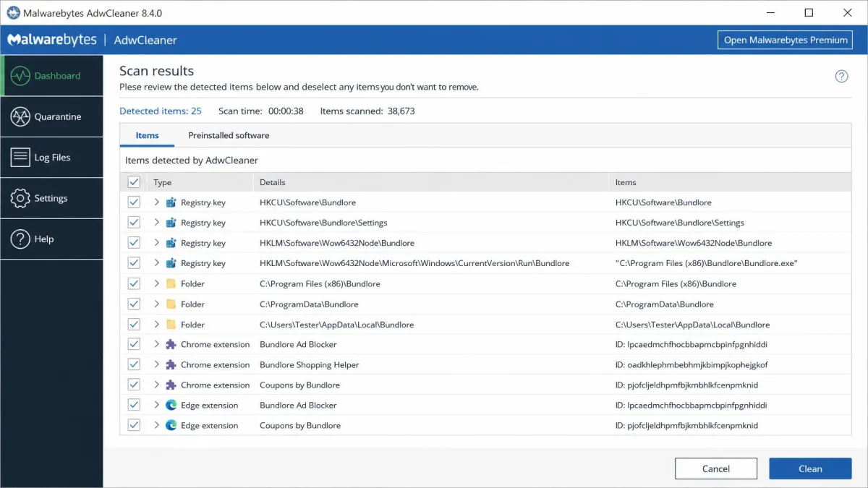This screenshot has height=488, width=868.
Task: Click registry icon for HKCU\Software\Bundlore row
Action: [171, 202]
